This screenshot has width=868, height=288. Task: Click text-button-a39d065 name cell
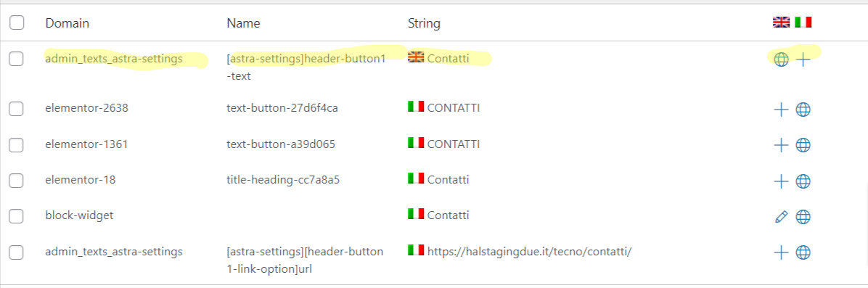click(281, 144)
